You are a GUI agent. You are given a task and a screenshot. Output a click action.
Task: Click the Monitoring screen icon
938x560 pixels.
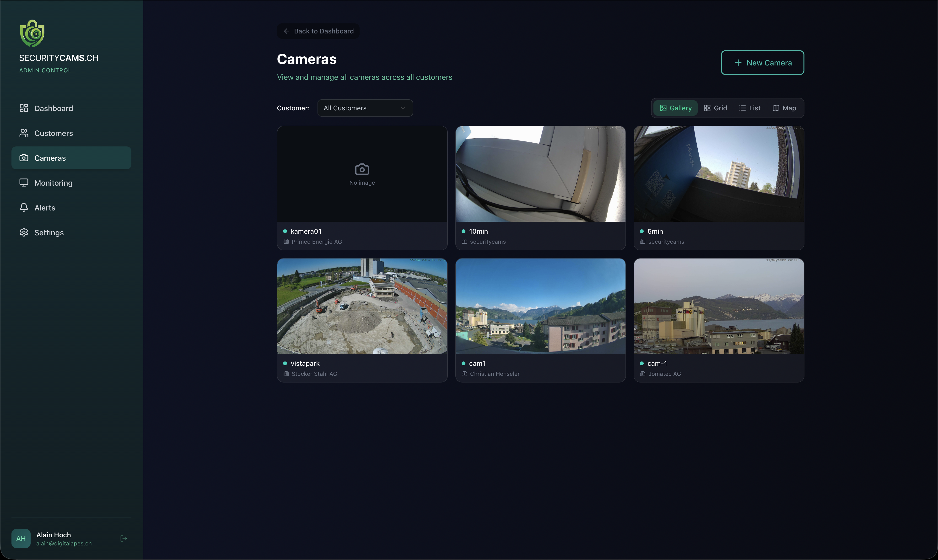[24, 183]
